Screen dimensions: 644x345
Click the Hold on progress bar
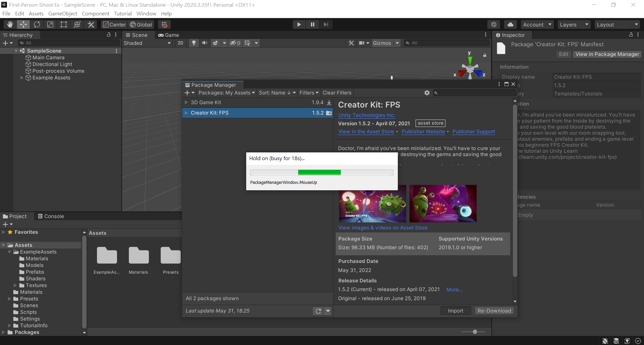pyautogui.click(x=322, y=172)
